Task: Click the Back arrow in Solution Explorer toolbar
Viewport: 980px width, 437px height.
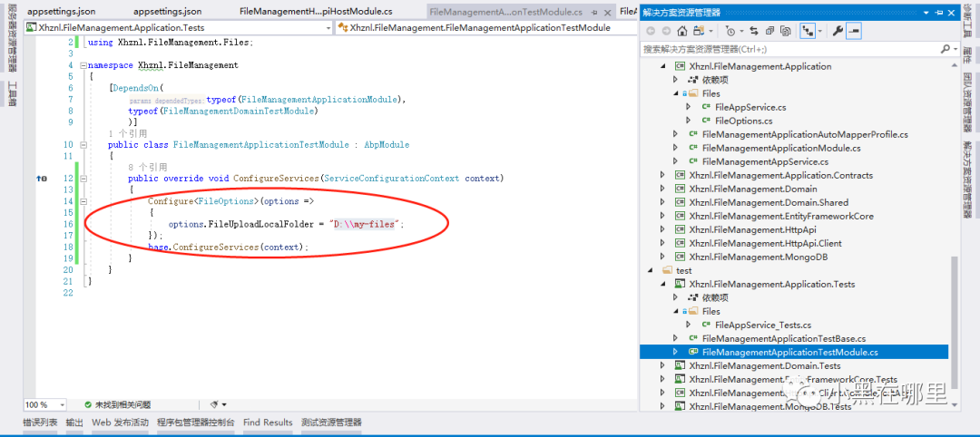Action: point(651,31)
